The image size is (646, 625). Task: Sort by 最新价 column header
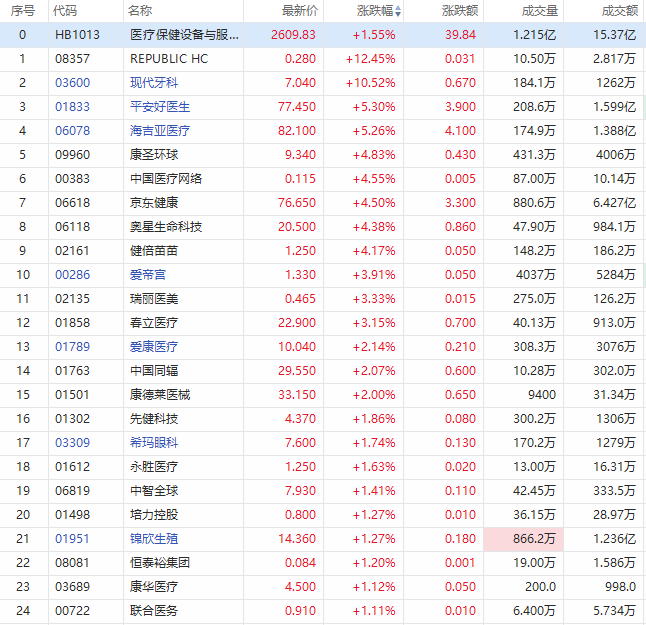pos(300,11)
